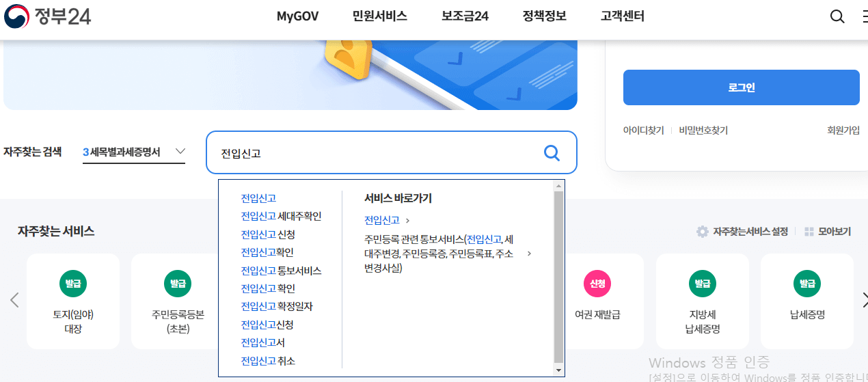Open the 여권 재발급 service card
Viewport: 868px width, 382px height.
(597, 301)
